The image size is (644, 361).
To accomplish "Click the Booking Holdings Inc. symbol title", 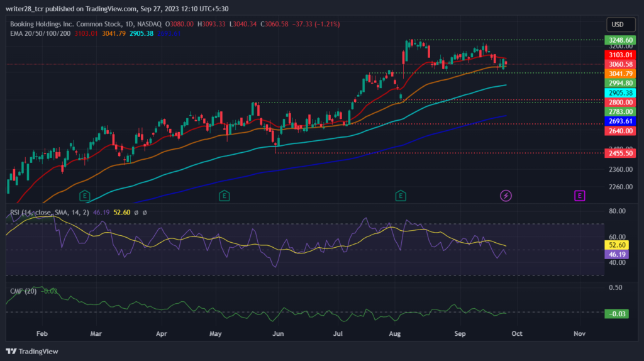I will [86, 25].
